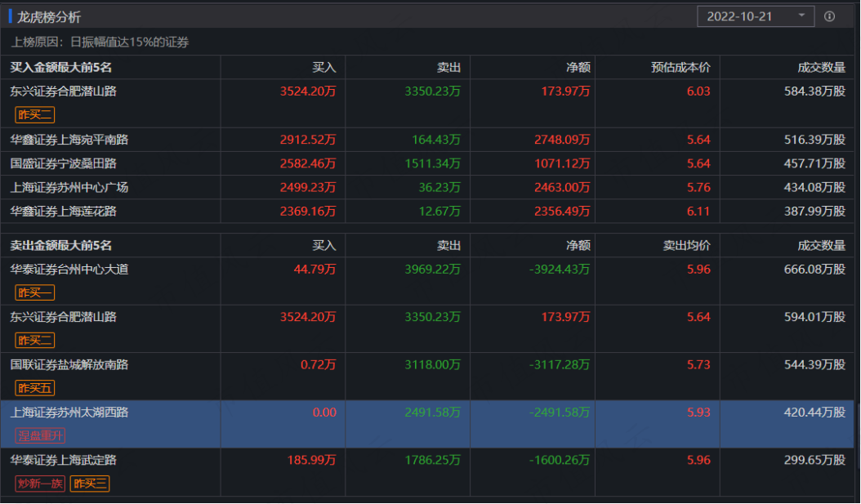This screenshot has height=504, width=861.
Task: Click the 成交数量 header in the buy table
Action: pyautogui.click(x=822, y=68)
